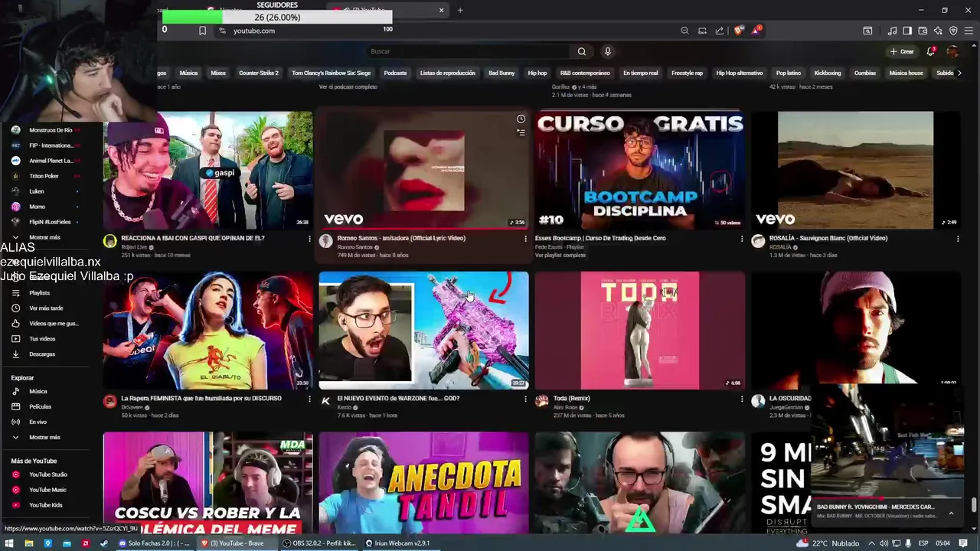
Task: Click the share page icon in address bar
Action: pos(720,31)
